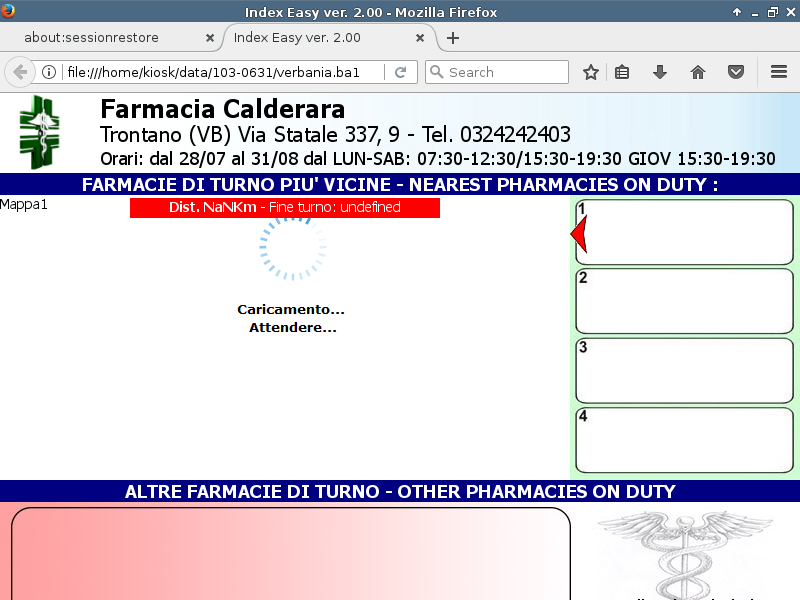Switch to the about:sessionrestore tab

point(105,38)
